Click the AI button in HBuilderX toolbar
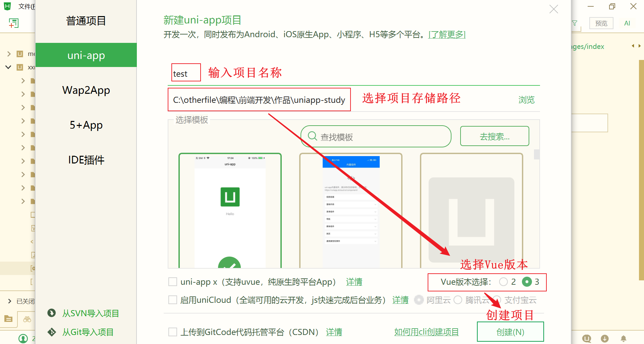644x344 pixels. 627,23
